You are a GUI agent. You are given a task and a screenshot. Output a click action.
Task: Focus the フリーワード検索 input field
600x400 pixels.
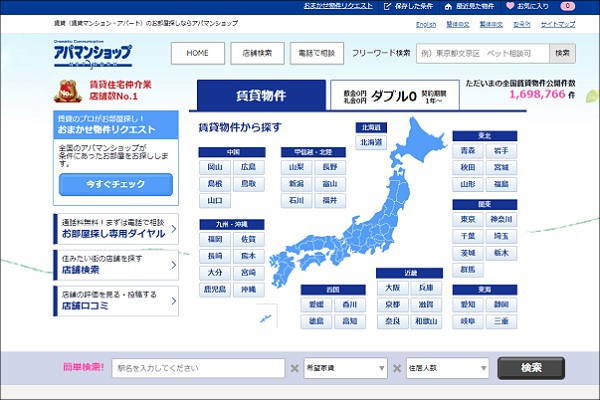(483, 53)
